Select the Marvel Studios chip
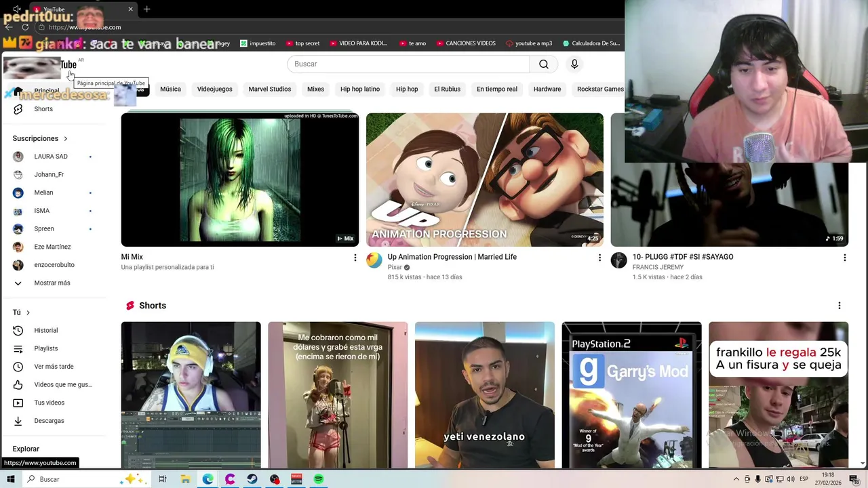 click(x=269, y=89)
